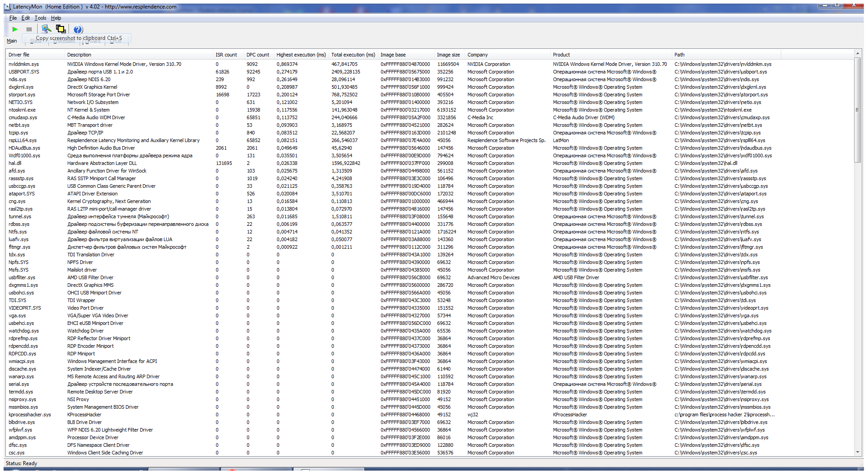Open the Tools menu

tap(40, 18)
